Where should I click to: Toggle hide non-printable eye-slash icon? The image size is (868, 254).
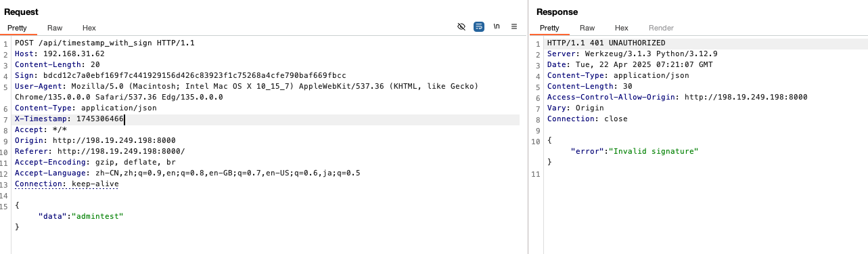[x=461, y=26]
